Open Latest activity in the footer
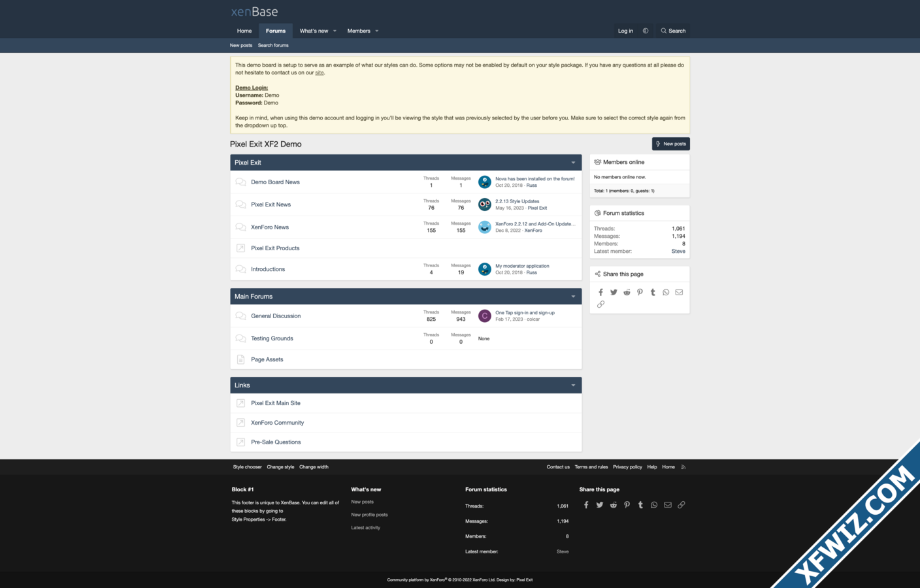The image size is (920, 588). [x=365, y=528]
